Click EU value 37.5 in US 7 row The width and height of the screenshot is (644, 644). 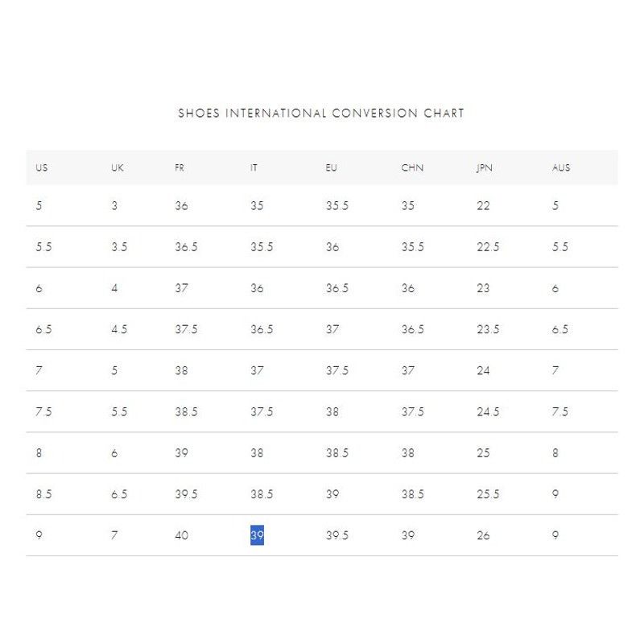337,370
